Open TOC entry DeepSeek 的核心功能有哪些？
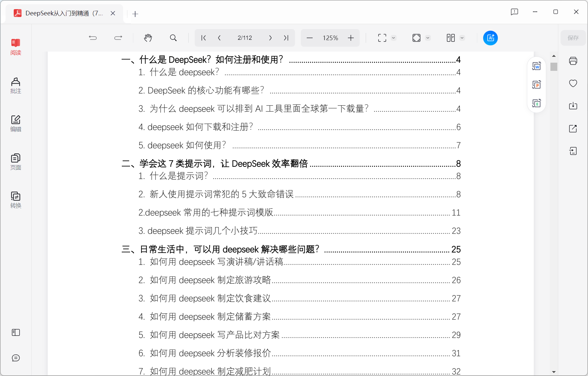Viewport: 588px width, 376px height. tap(300, 90)
